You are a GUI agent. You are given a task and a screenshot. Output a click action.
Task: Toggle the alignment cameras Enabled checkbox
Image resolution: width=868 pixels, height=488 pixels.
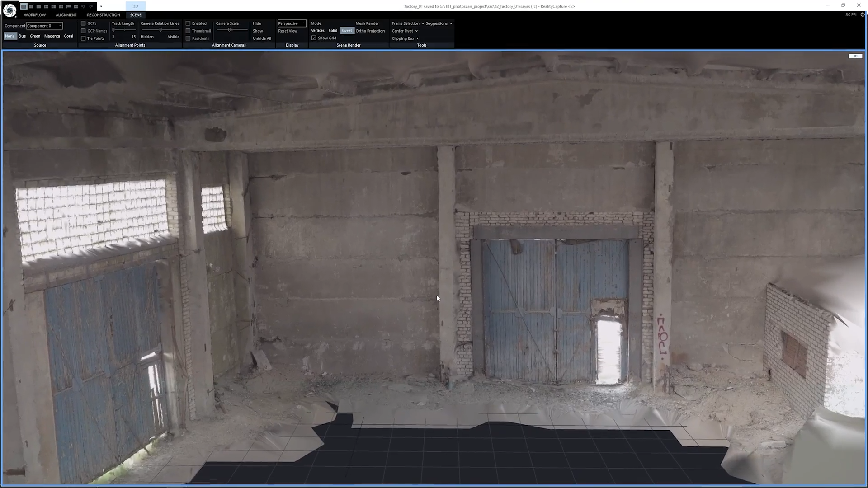[x=188, y=23]
